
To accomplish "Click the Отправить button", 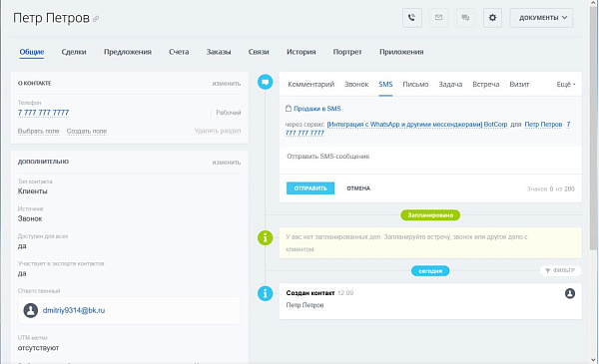I will [x=310, y=188].
